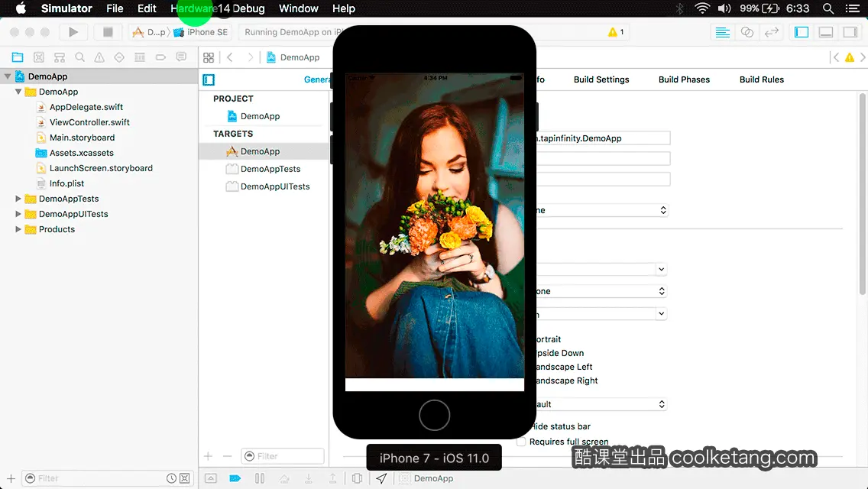Collapse the DemoApp project root disclosure triangle
The height and width of the screenshot is (489, 868).
tap(8, 76)
